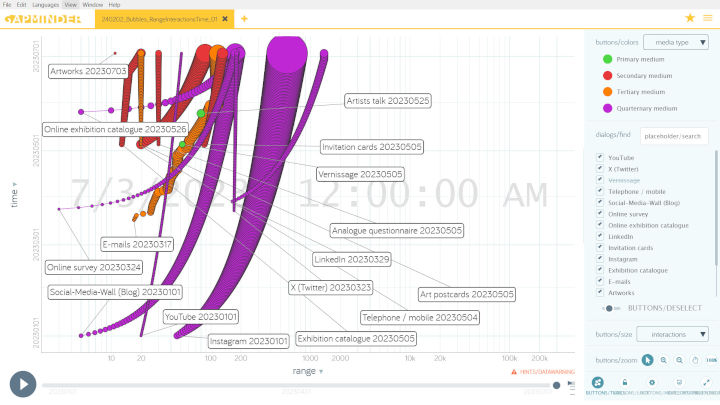Click the Online exhibition catalogue 20230526 label
This screenshot has width=720, height=405.
115,129
